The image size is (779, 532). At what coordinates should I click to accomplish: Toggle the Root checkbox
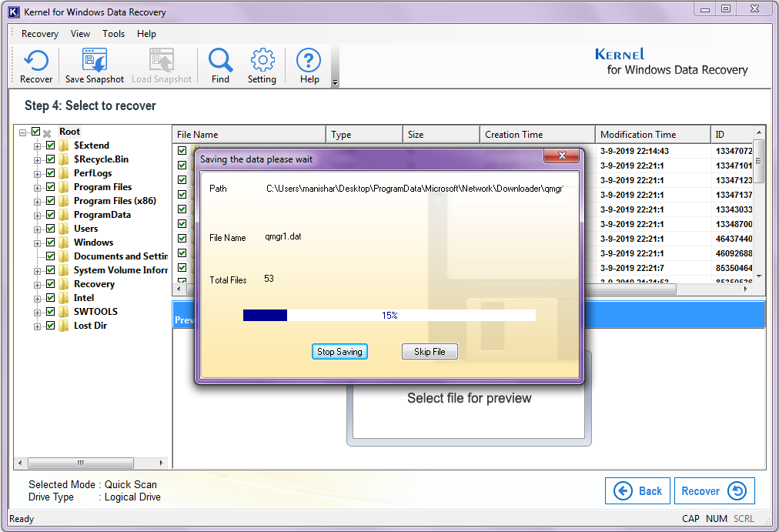[35, 132]
